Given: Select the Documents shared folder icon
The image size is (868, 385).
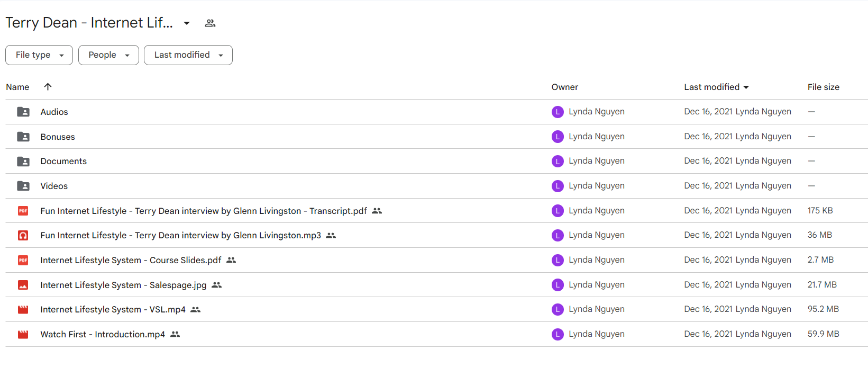Looking at the screenshot, I should pyautogui.click(x=23, y=161).
